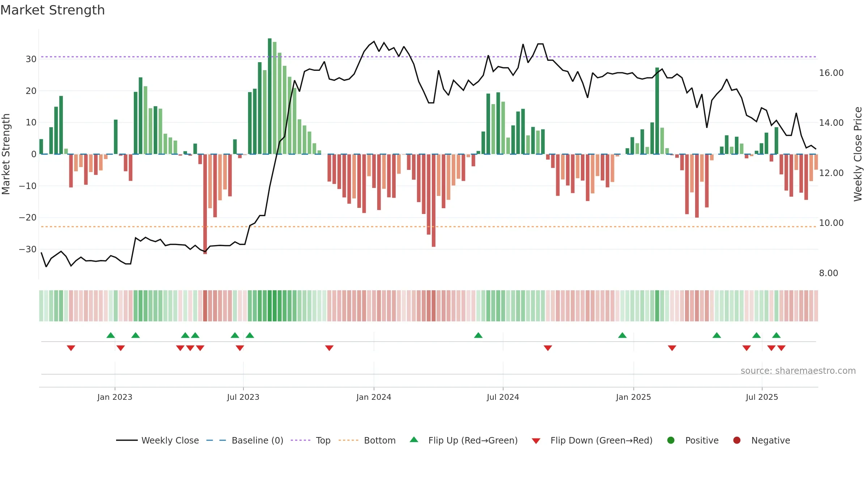Click the Jul 2023 axis label
The width and height of the screenshot is (868, 488).
[x=243, y=397]
